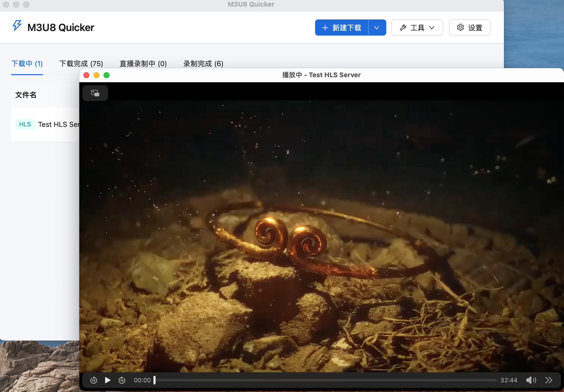Click the 32:44 duration label
The height and width of the screenshot is (392, 564).
pyautogui.click(x=509, y=380)
